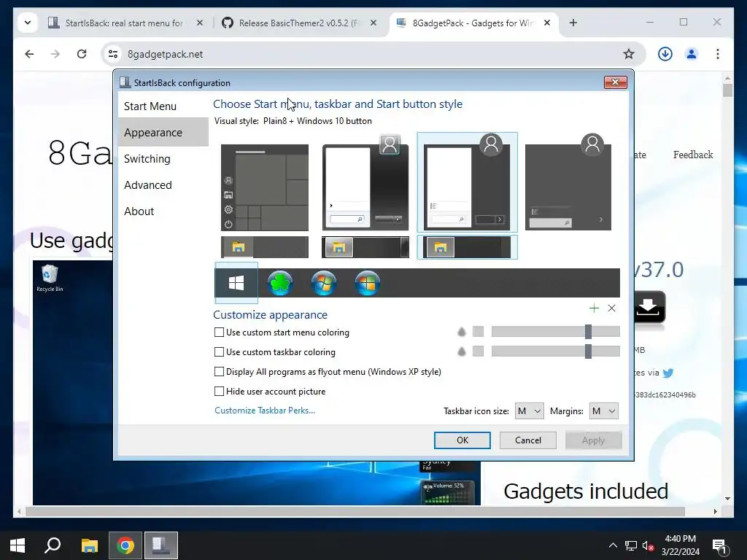Image resolution: width=747 pixels, height=560 pixels.
Task: Open Margins dropdown
Action: pos(603,411)
